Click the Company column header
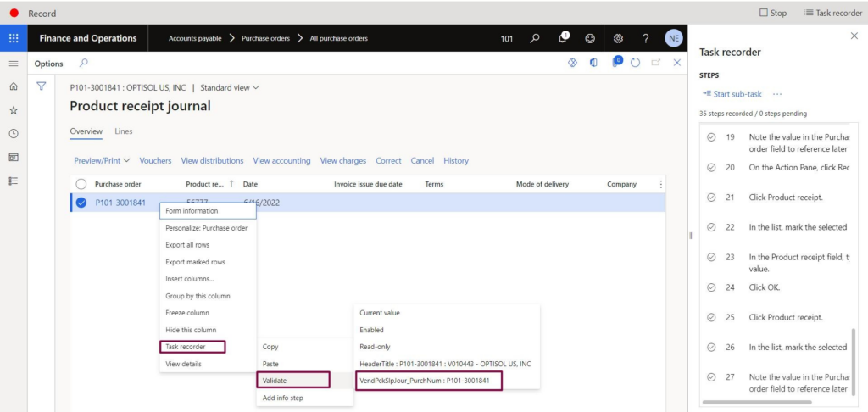The width and height of the screenshot is (868, 412). pos(621,185)
